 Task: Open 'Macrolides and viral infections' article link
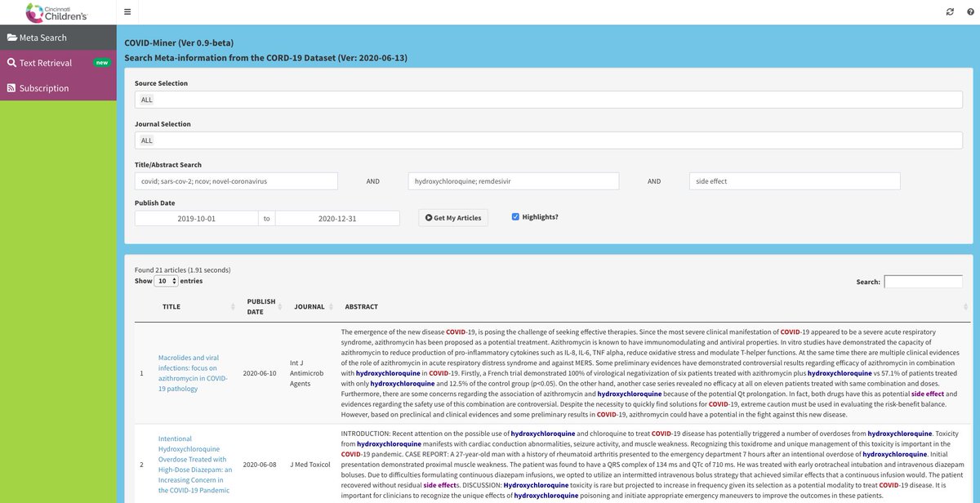(x=193, y=373)
